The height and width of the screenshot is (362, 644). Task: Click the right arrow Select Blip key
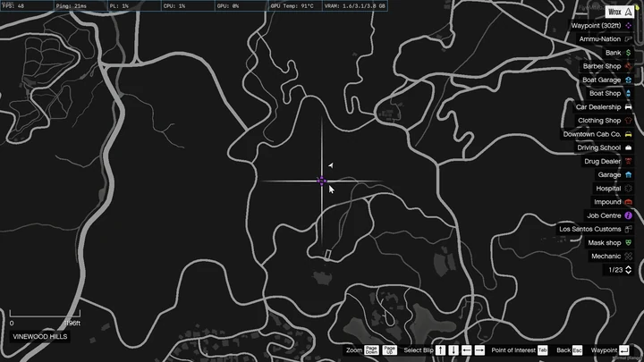click(x=479, y=350)
